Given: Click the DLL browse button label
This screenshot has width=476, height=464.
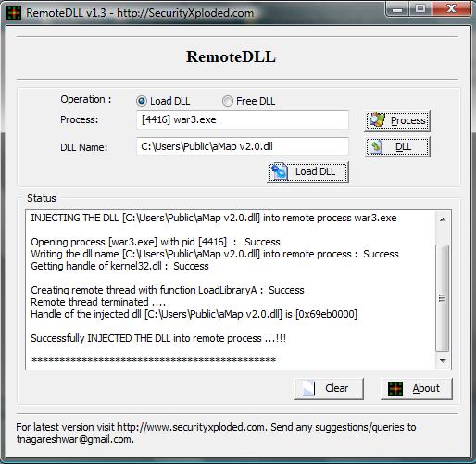Looking at the screenshot, I should point(403,147).
